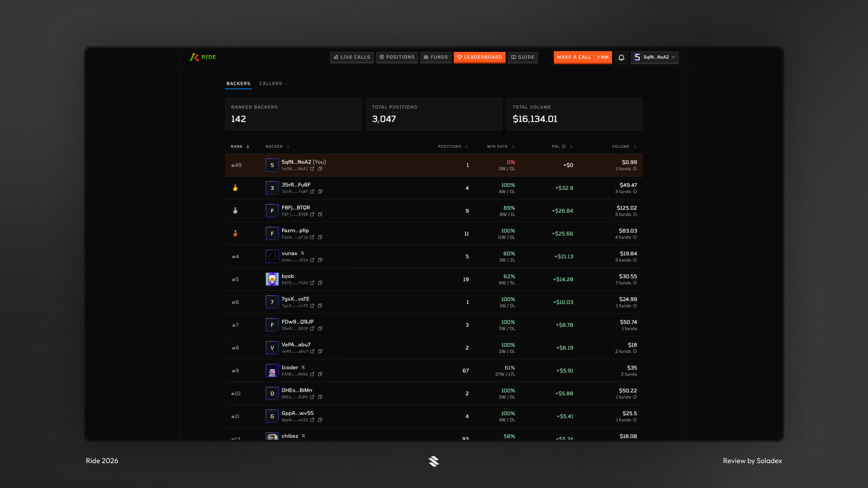Show funds info for $0.99 volume
This screenshot has height=488, width=868.
(635, 169)
